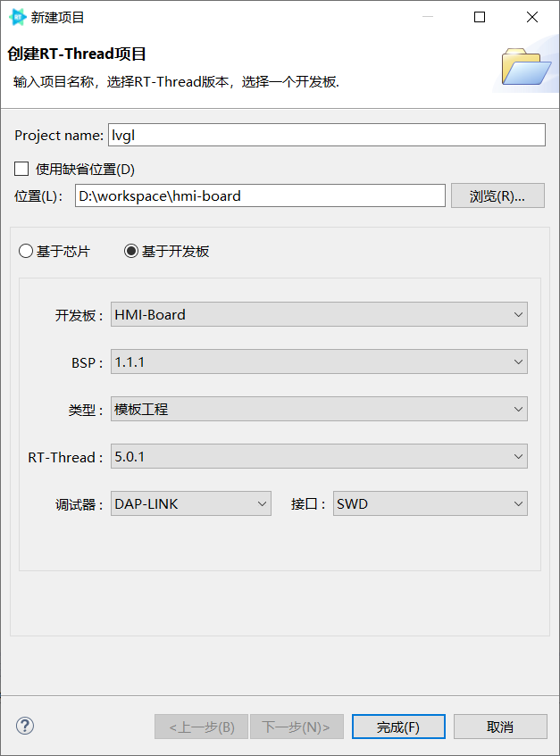Open the 接口 SWD dropdown
560x756 pixels.
click(x=430, y=504)
